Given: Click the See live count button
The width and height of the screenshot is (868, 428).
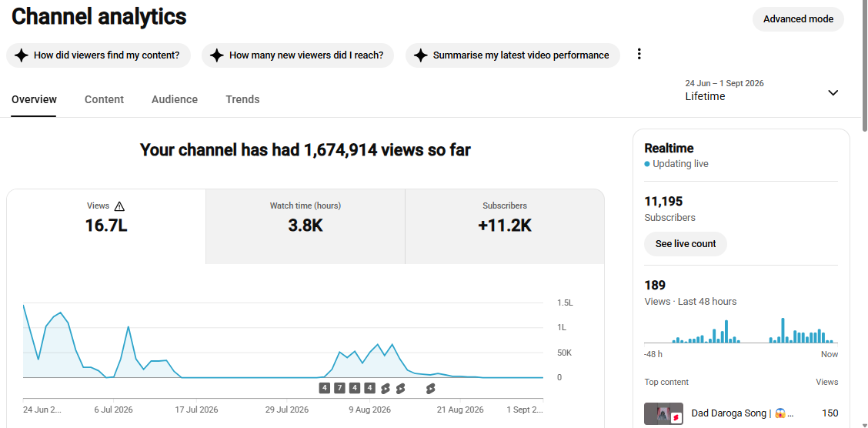Looking at the screenshot, I should click(x=686, y=243).
